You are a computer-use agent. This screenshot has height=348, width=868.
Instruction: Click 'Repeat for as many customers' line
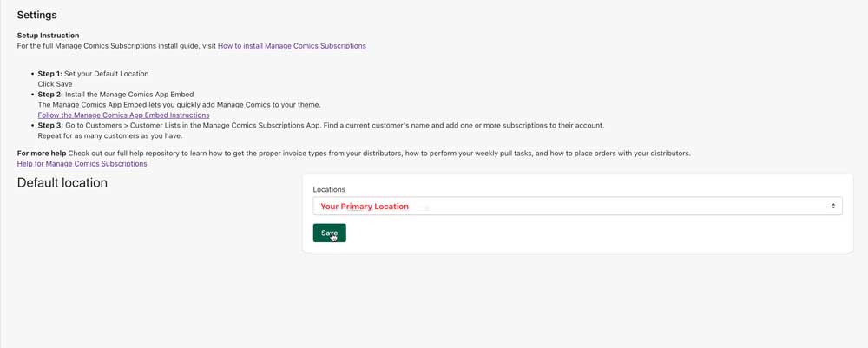(109, 136)
